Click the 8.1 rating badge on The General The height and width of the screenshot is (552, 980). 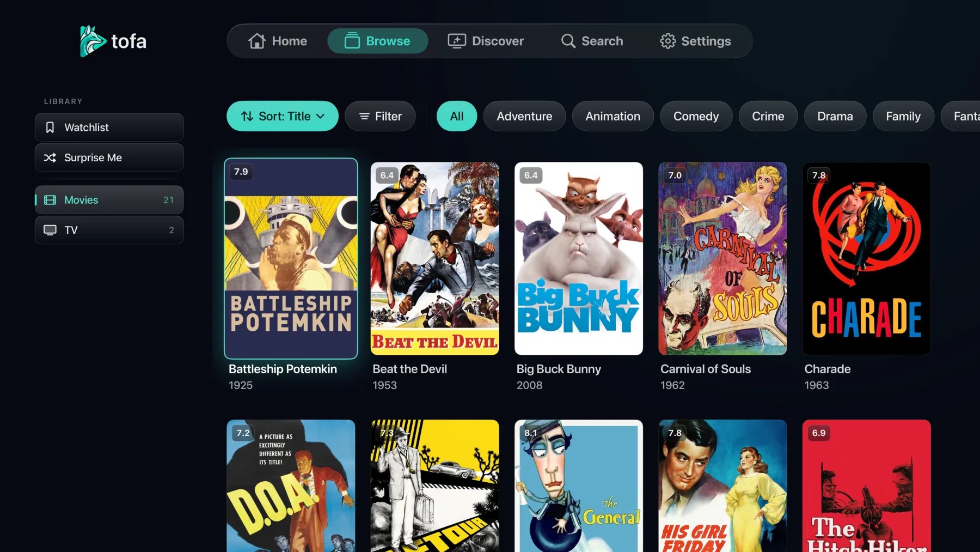(531, 433)
